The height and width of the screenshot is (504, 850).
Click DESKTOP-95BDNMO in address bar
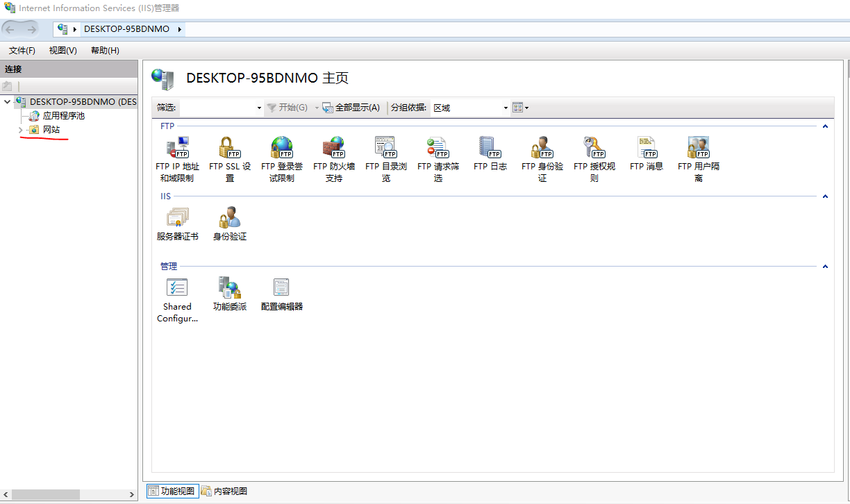126,29
